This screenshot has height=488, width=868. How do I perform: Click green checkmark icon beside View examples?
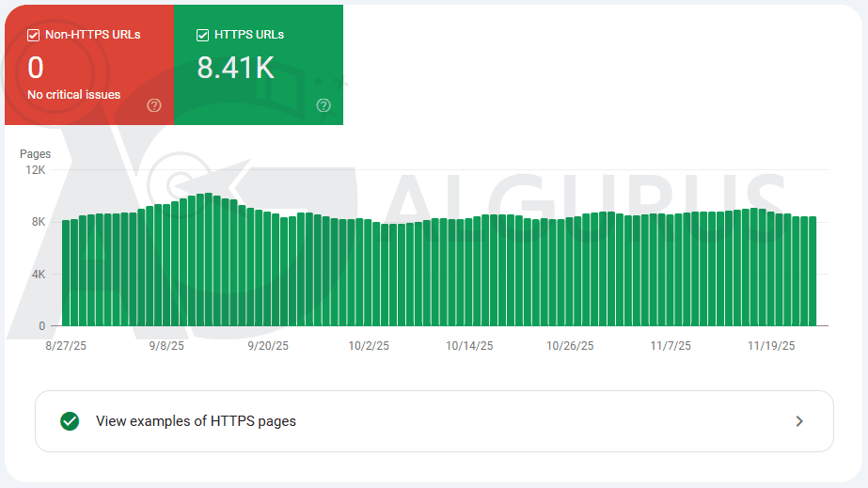point(70,421)
